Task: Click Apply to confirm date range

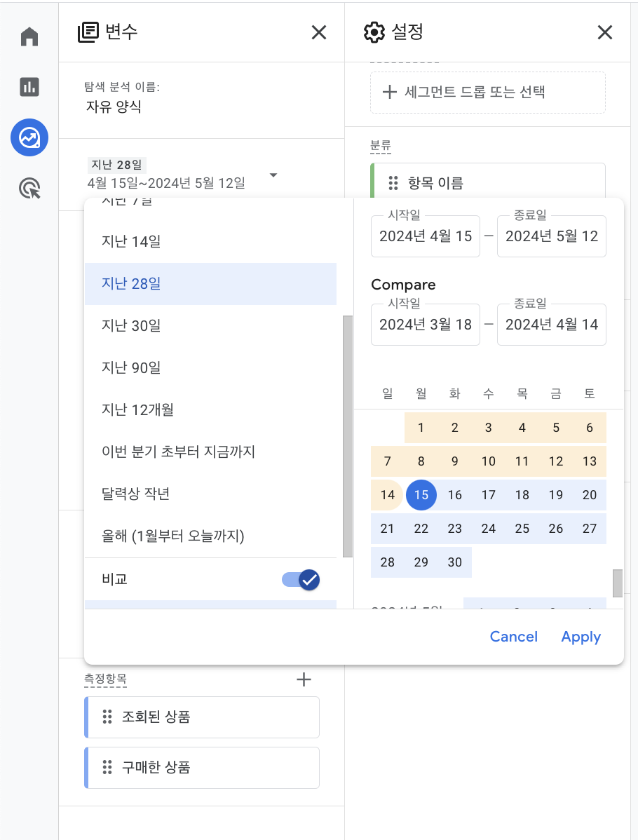Action: pyautogui.click(x=581, y=637)
